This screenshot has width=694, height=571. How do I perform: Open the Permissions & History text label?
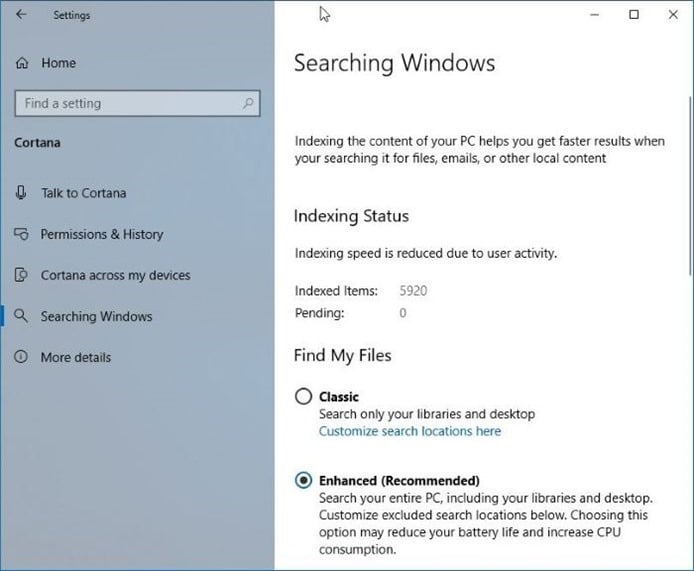click(101, 234)
